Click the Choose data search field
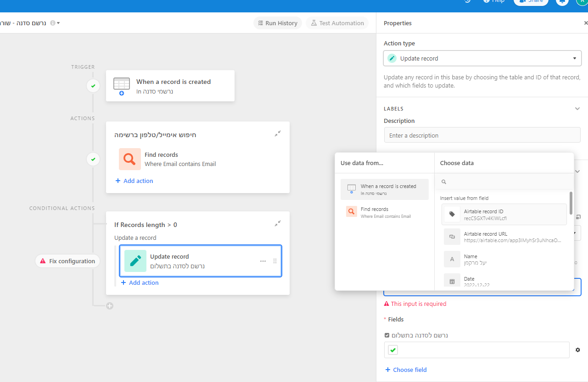Screen dimensions: 588x382 tap(504, 182)
